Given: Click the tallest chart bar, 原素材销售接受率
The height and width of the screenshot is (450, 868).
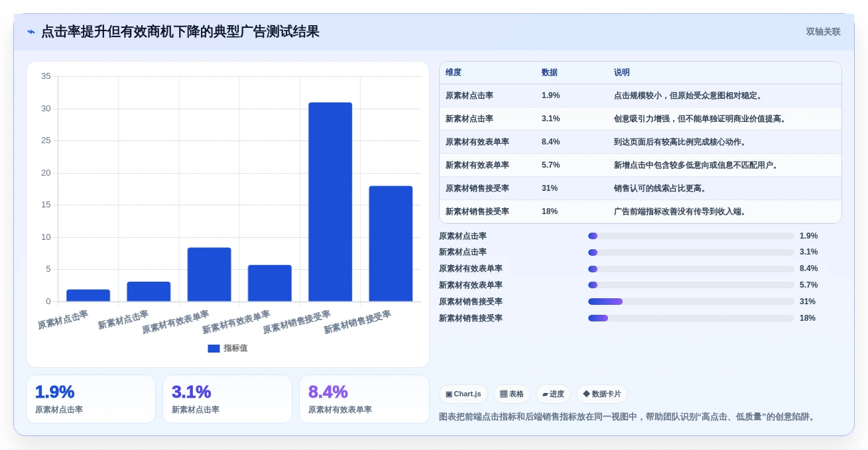Looking at the screenshot, I should (x=330, y=202).
